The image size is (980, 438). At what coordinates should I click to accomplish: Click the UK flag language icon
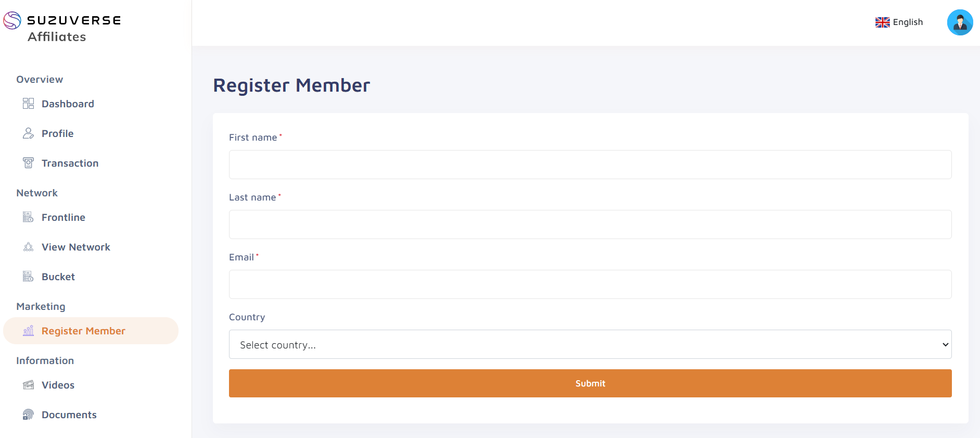882,22
